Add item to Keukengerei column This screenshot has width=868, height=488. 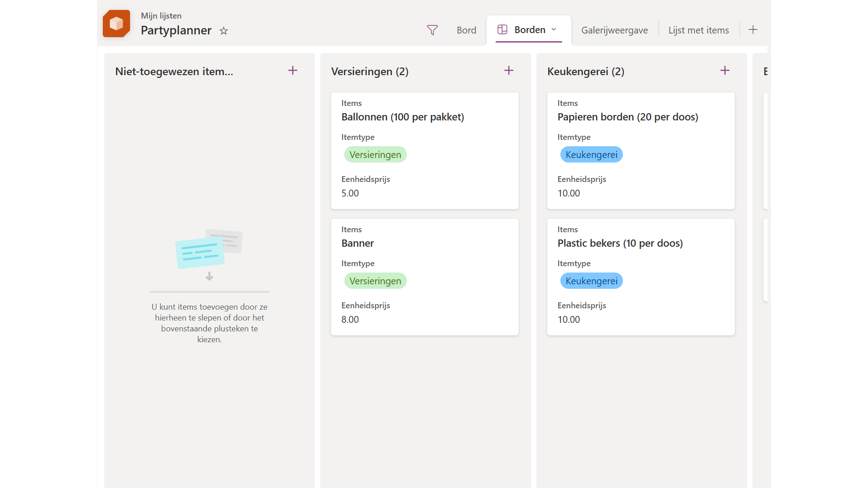725,71
